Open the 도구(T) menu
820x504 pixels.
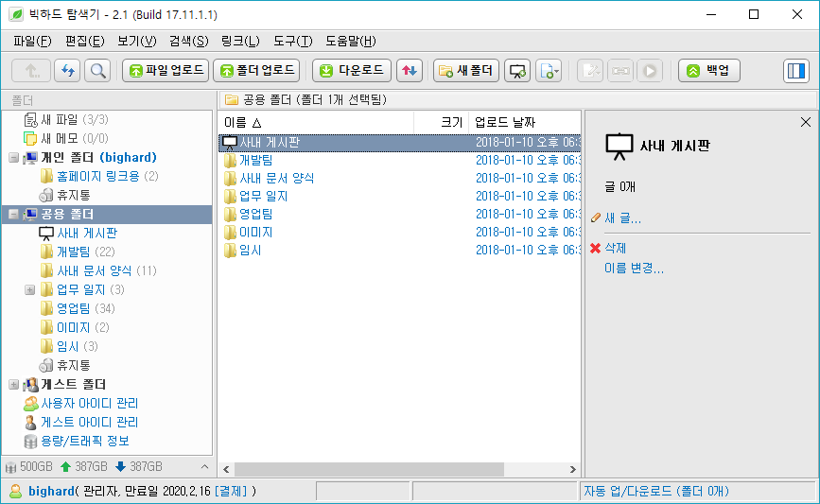(x=293, y=41)
